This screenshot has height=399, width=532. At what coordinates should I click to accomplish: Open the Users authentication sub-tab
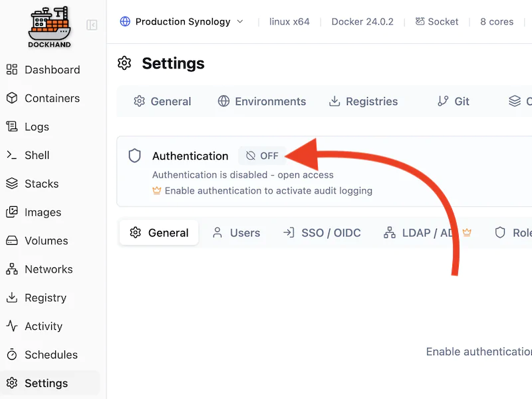236,233
